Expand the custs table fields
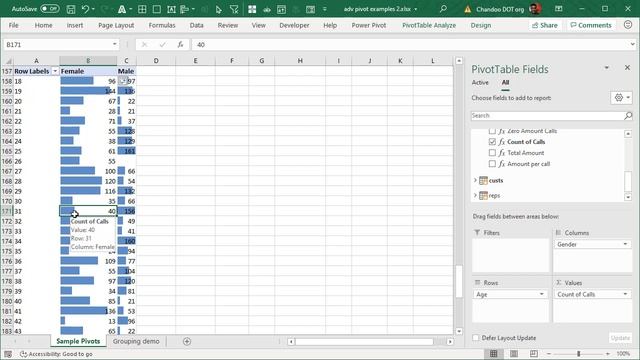 (x=475, y=180)
